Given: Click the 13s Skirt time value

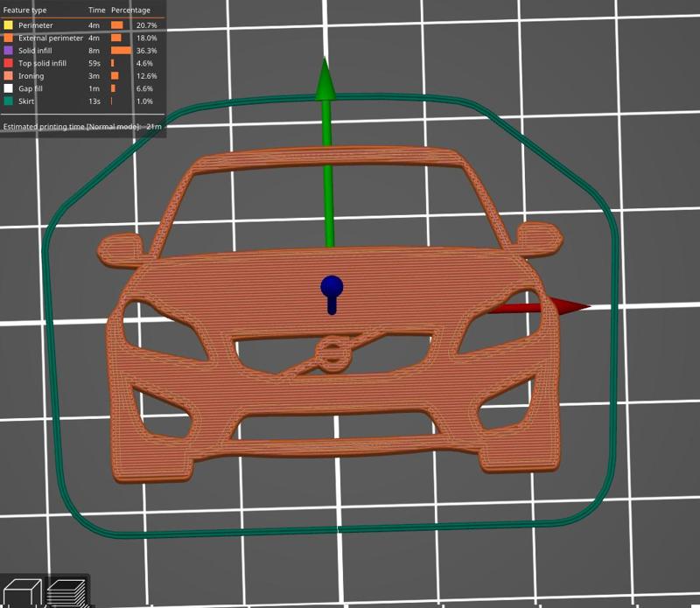Looking at the screenshot, I should point(94,101).
